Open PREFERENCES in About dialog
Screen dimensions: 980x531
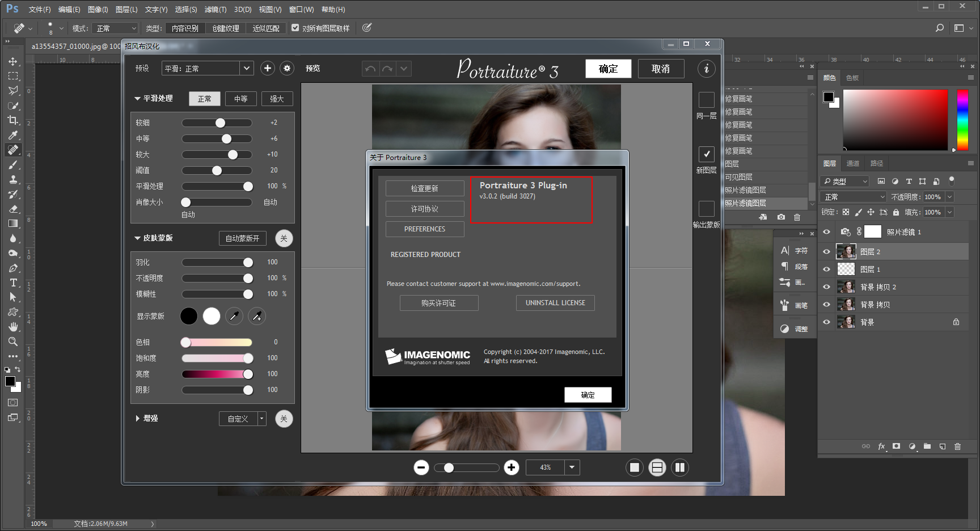[425, 229]
